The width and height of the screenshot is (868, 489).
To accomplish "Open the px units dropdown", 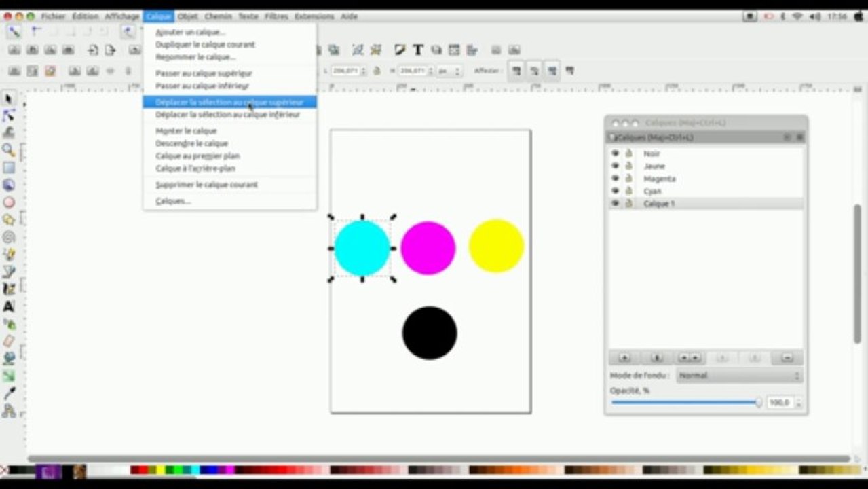I will tap(449, 71).
